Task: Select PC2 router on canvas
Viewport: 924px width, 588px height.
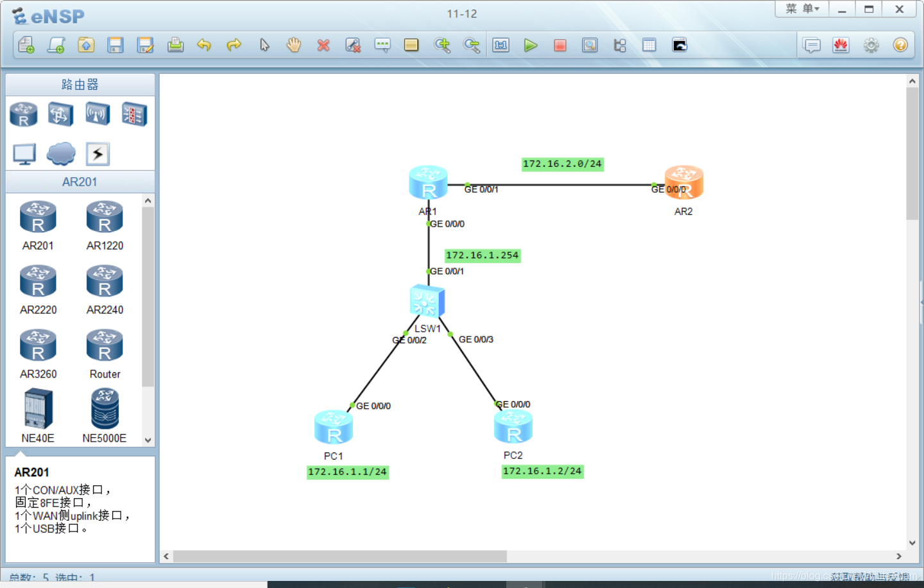Action: coord(513,427)
